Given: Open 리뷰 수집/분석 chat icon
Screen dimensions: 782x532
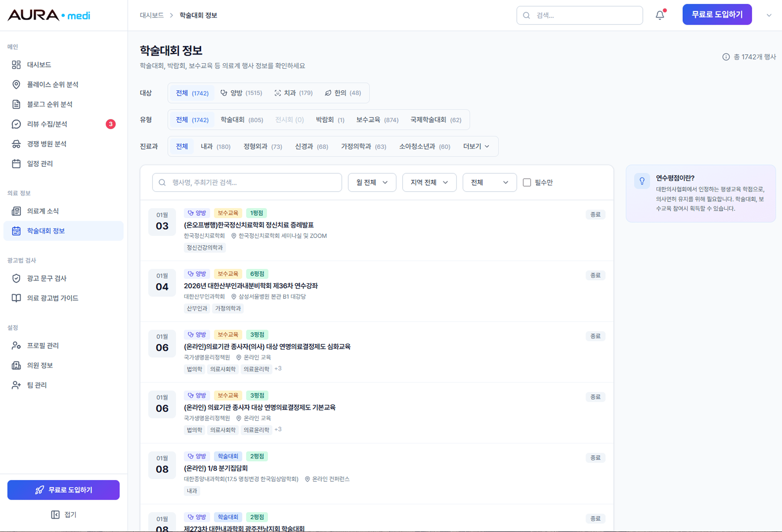Looking at the screenshot, I should point(16,124).
